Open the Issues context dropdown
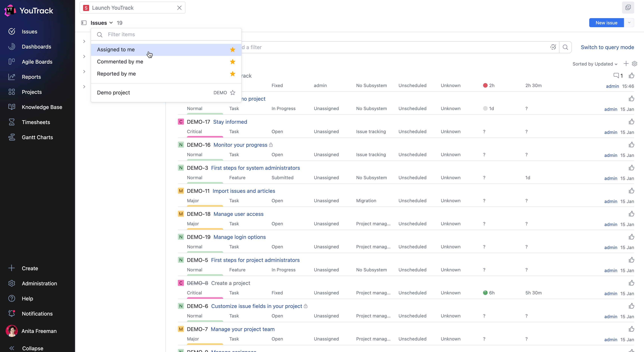The image size is (644, 352). [102, 23]
